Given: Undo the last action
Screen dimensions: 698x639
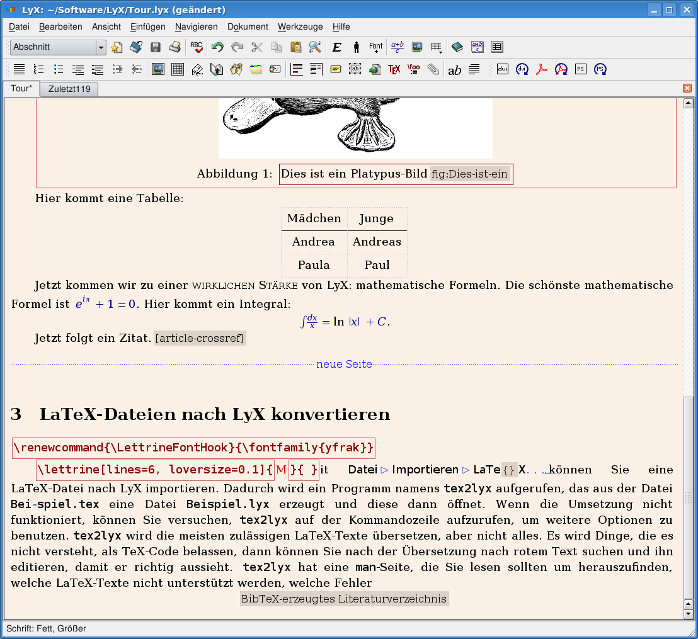Looking at the screenshot, I should [x=217, y=47].
